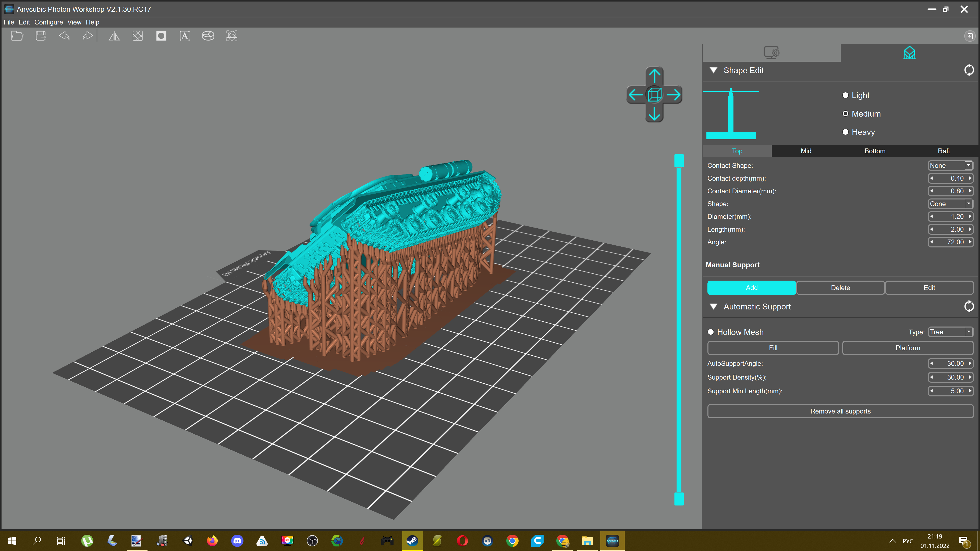
Task: Click the manual support Delete button
Action: 840,287
